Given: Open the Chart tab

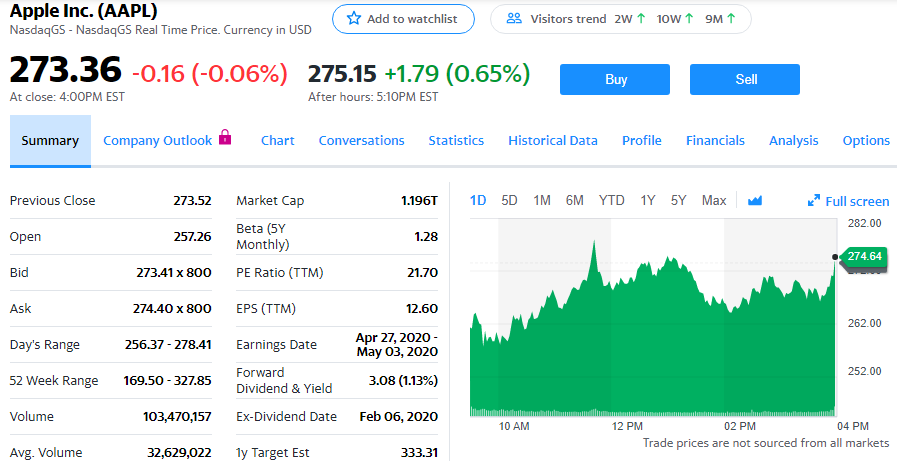Looking at the screenshot, I should tap(277, 141).
